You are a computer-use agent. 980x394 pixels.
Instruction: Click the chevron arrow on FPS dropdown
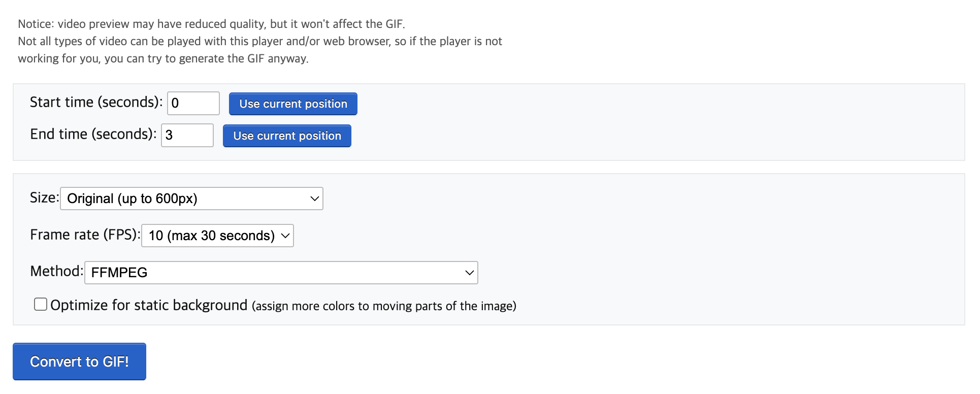tap(285, 236)
